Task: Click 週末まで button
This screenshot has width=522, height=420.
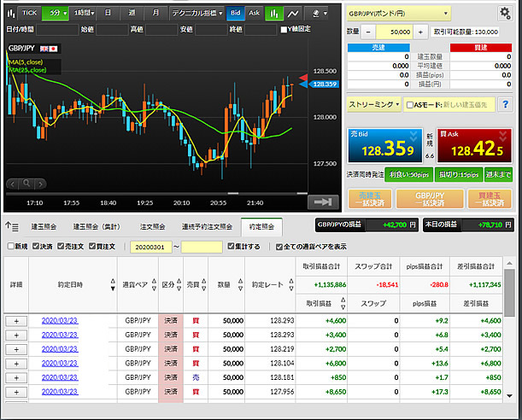Action: (498, 175)
